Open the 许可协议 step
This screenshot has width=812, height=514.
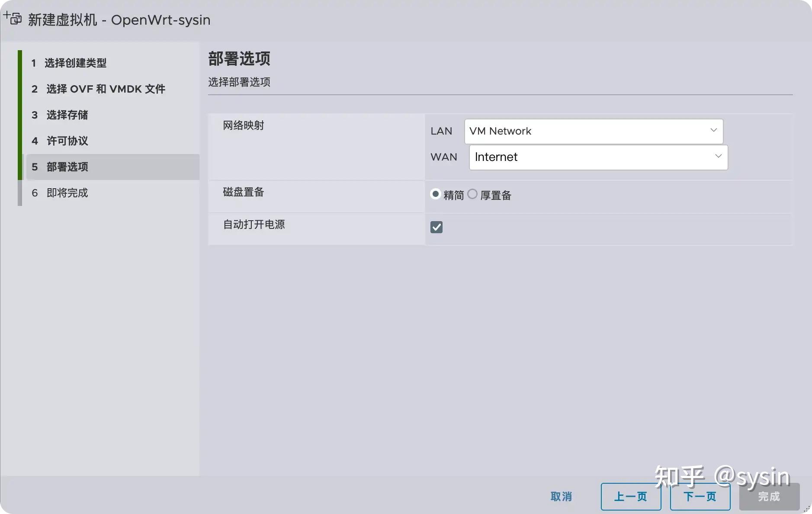click(67, 141)
